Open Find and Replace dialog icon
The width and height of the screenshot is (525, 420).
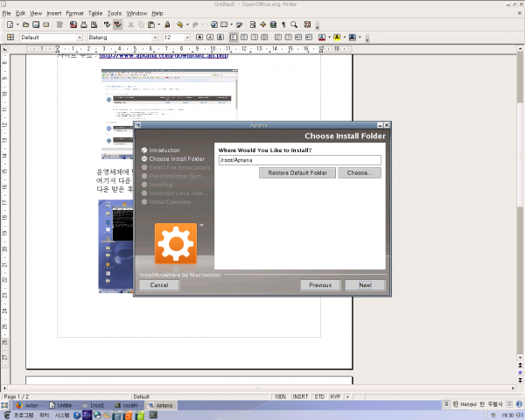(253, 24)
